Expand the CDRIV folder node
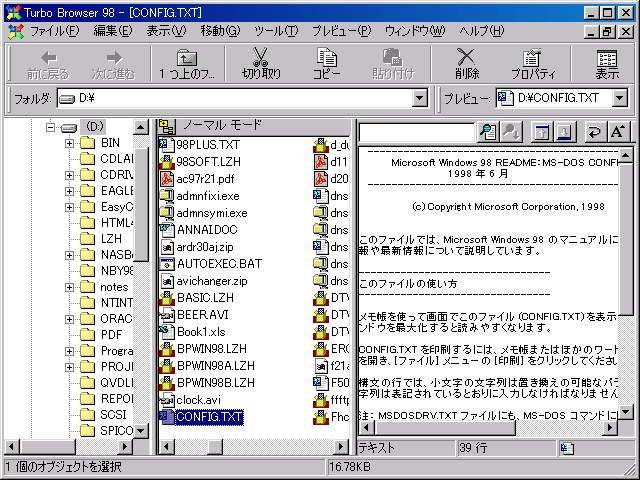The image size is (640, 480). pyautogui.click(x=69, y=175)
